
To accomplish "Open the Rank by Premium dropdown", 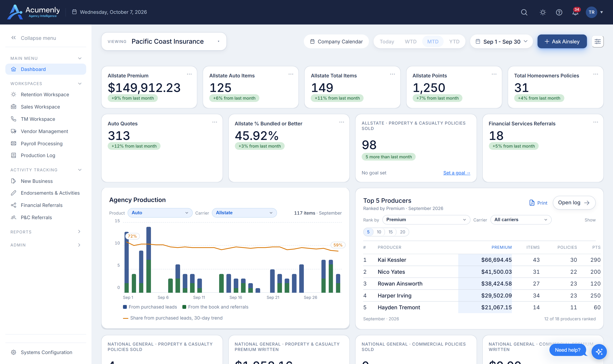I will pos(426,219).
